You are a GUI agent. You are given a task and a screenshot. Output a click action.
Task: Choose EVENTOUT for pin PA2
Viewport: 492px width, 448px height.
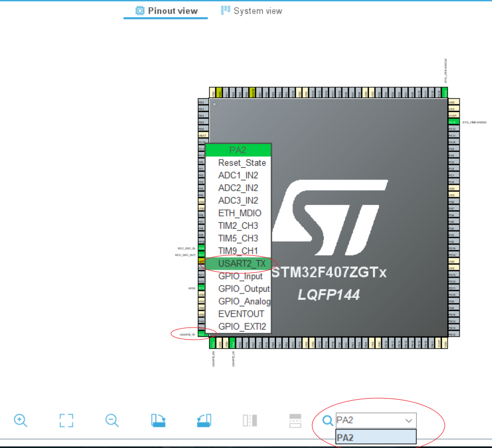[238, 314]
